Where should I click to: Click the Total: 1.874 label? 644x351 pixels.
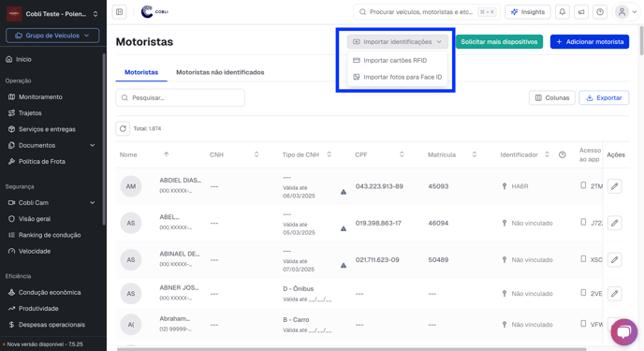tap(147, 128)
